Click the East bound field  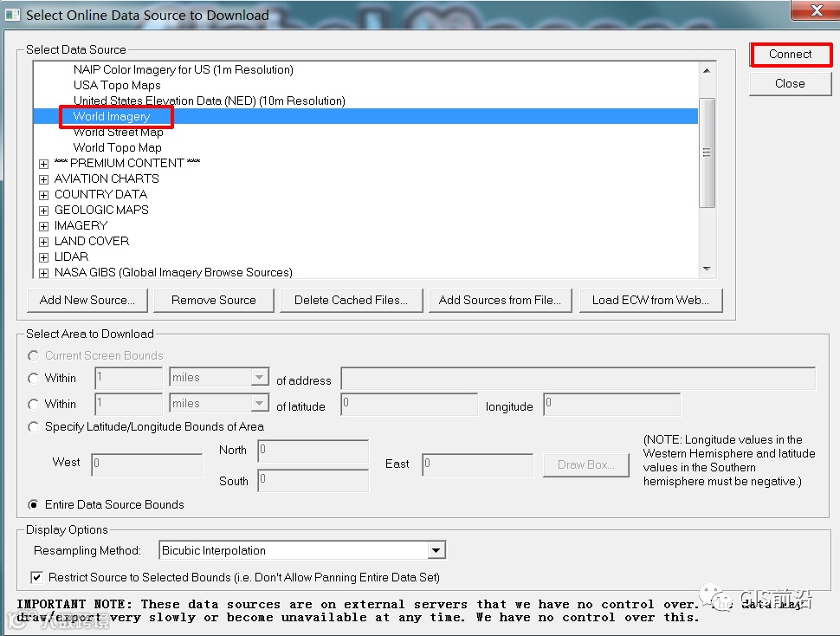click(477, 465)
